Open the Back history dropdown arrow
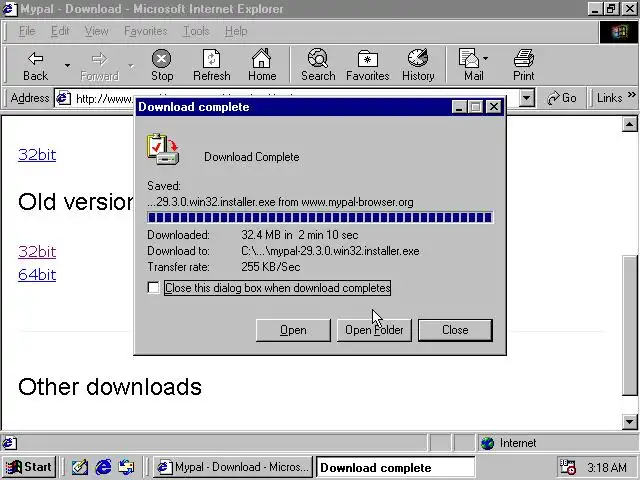The width and height of the screenshot is (640, 480). pos(67,65)
